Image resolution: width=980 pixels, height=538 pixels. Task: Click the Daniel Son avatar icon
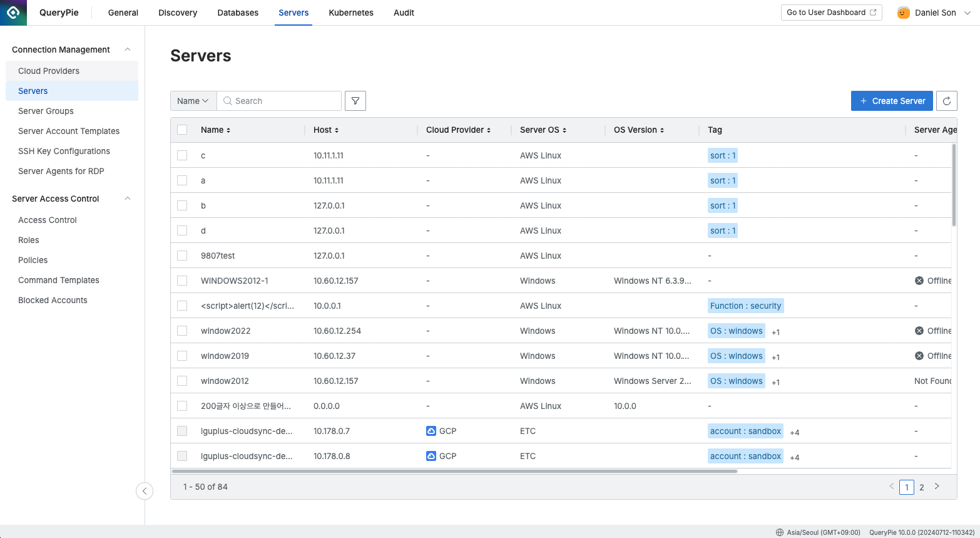click(903, 13)
